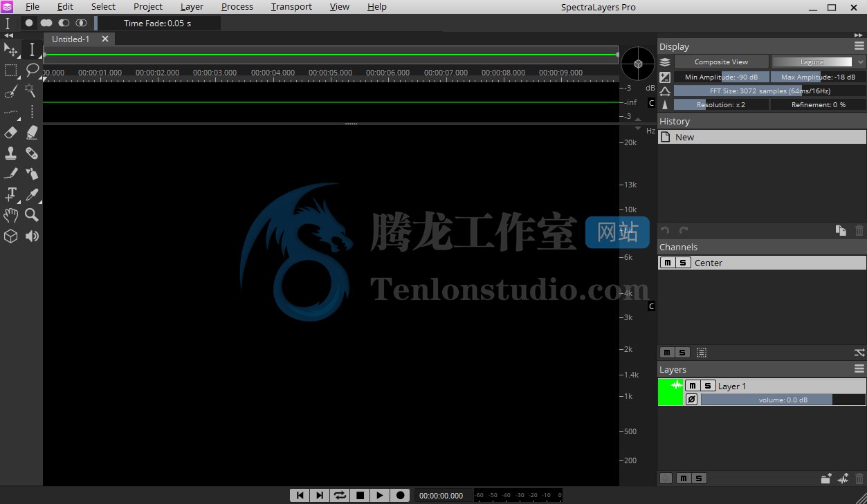Add a new audio layer

843,478
